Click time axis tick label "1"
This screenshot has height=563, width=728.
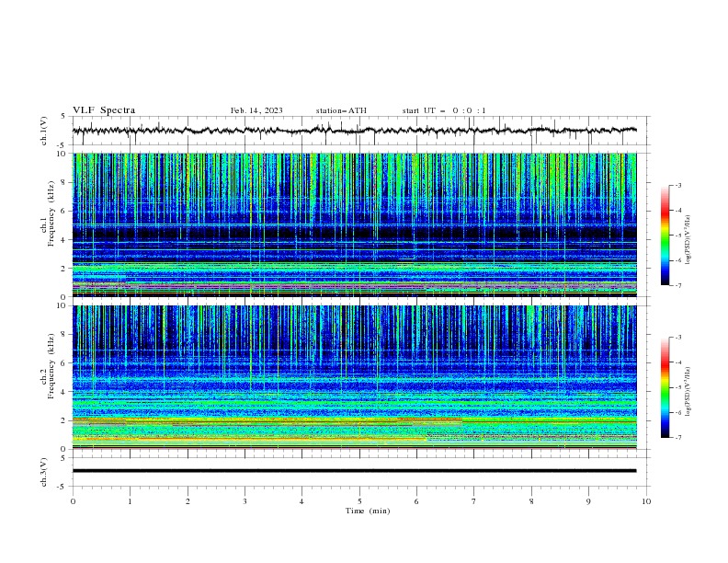pos(130,501)
